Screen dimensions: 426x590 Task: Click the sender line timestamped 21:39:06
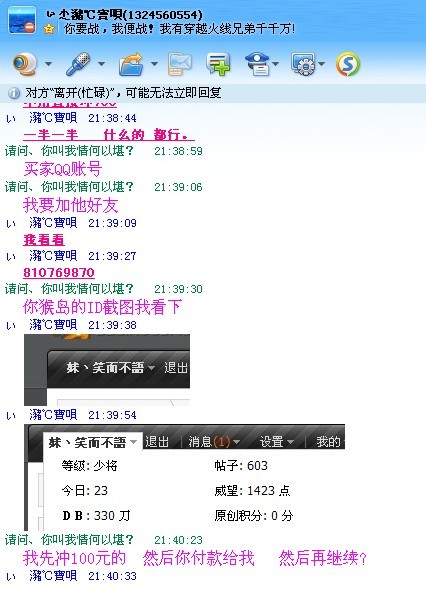coord(104,187)
